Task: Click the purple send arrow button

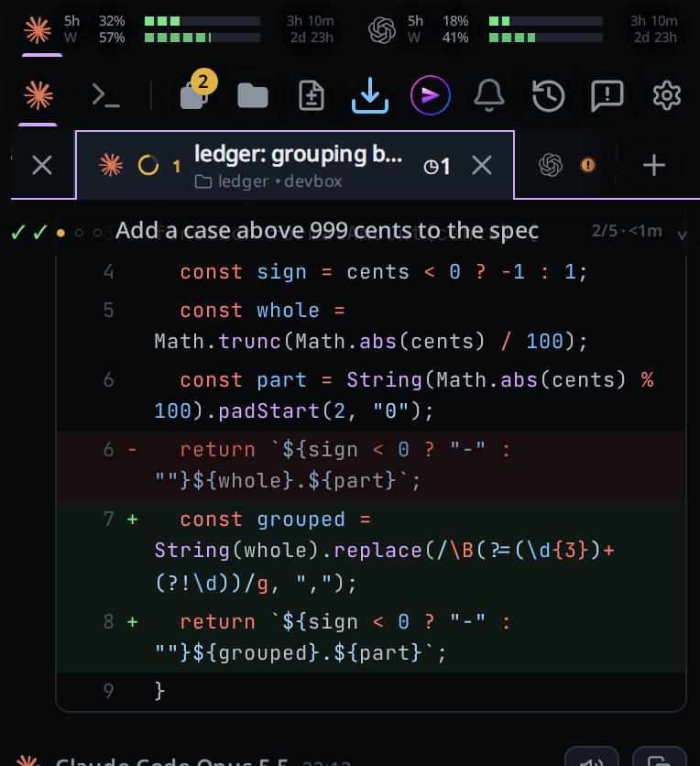Action: pyautogui.click(x=431, y=95)
